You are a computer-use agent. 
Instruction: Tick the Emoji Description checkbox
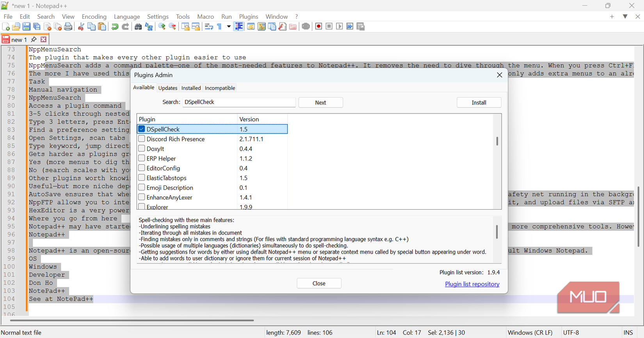click(142, 188)
